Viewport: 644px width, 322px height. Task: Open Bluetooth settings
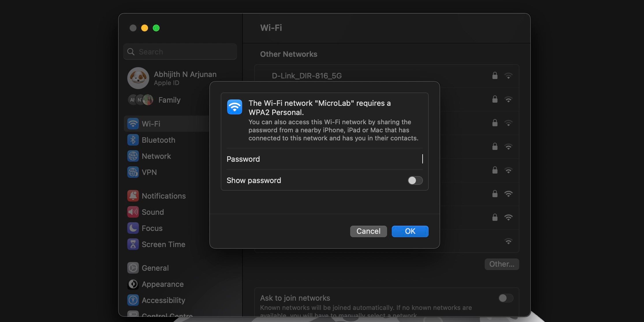tap(158, 140)
